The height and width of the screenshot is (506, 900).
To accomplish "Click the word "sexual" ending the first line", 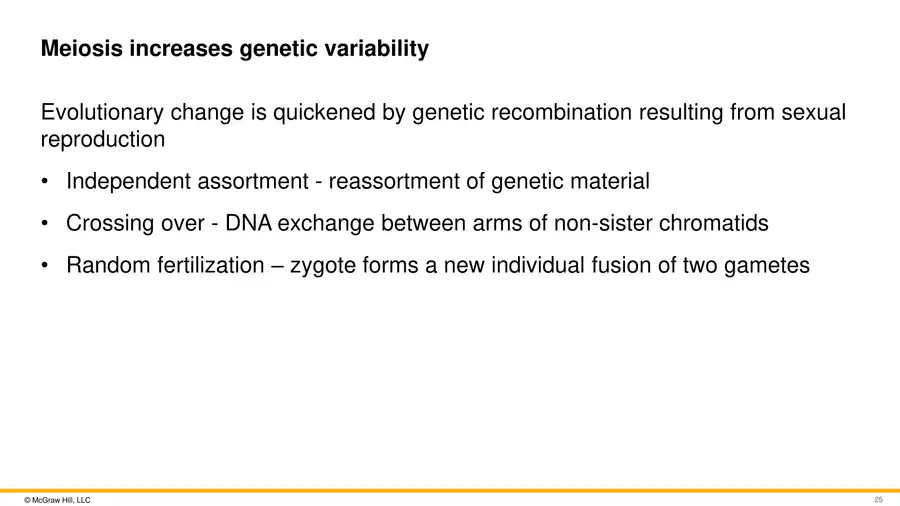I will click(813, 112).
